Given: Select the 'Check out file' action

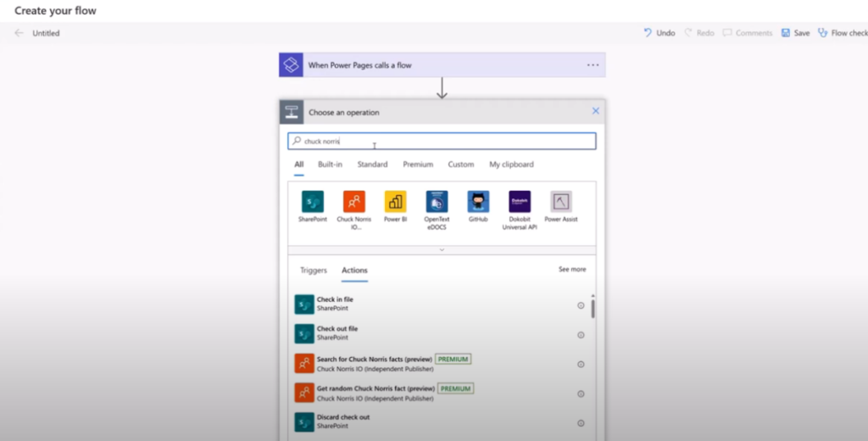Looking at the screenshot, I should [440, 333].
